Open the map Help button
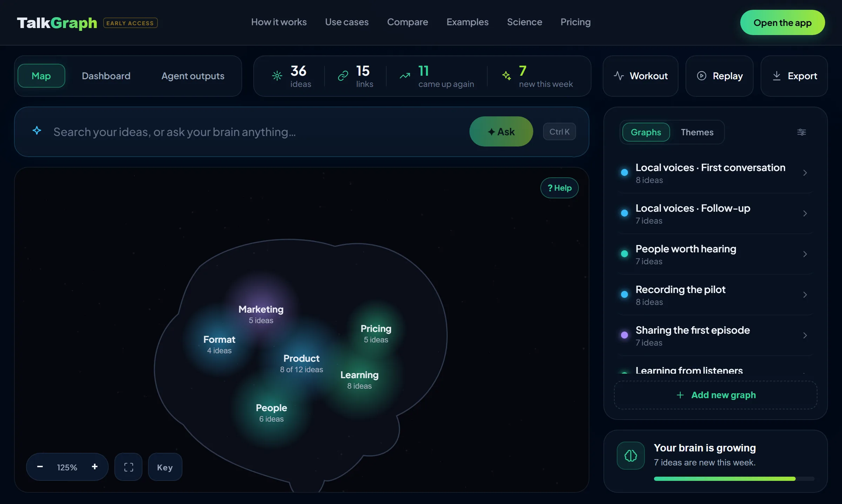842x504 pixels. tap(559, 188)
